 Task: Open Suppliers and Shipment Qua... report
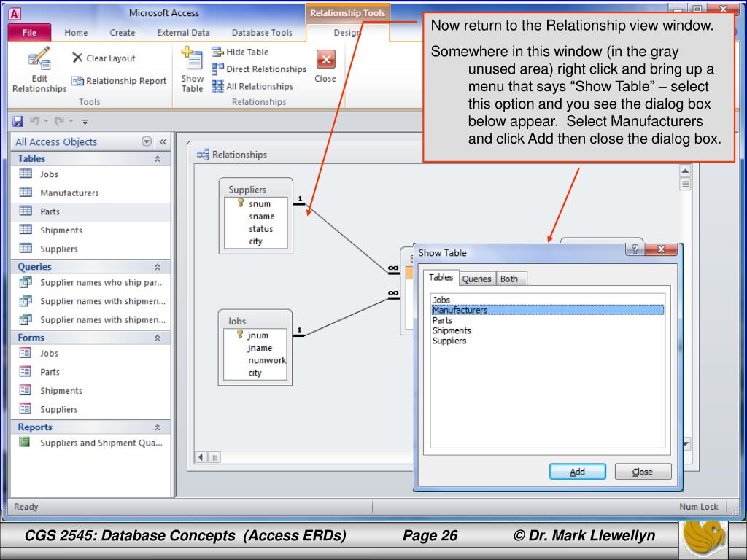(x=90, y=443)
